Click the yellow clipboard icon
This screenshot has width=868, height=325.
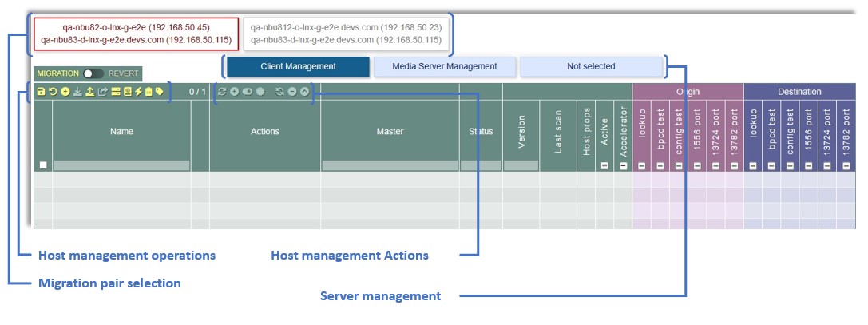149,92
